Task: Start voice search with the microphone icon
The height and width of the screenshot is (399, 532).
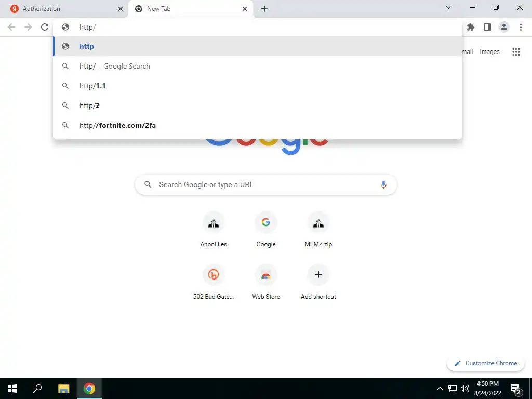Action: point(383,184)
